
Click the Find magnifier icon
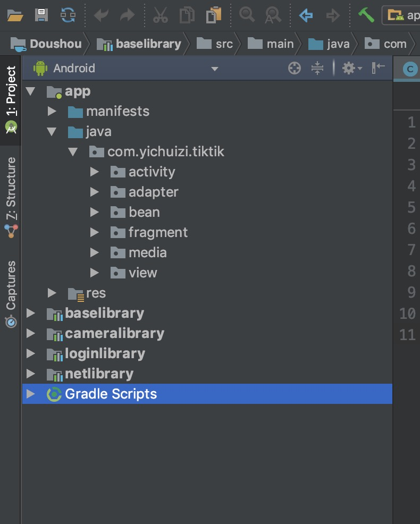click(x=247, y=15)
